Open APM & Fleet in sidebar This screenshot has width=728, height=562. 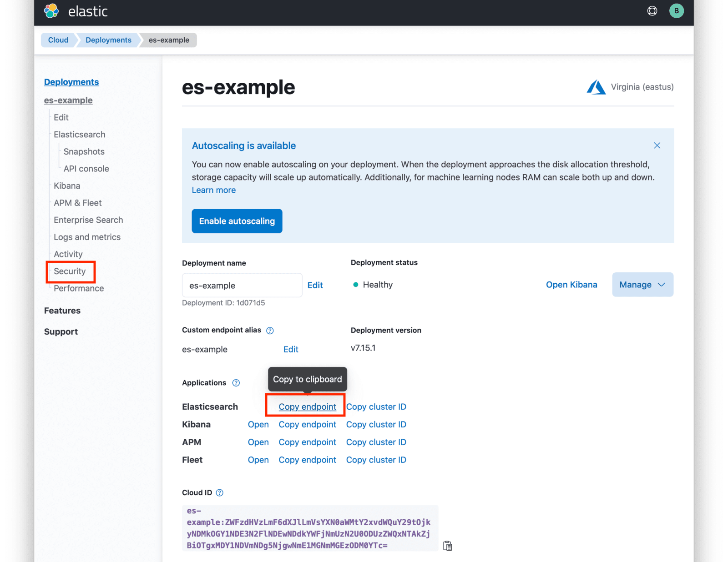(78, 203)
